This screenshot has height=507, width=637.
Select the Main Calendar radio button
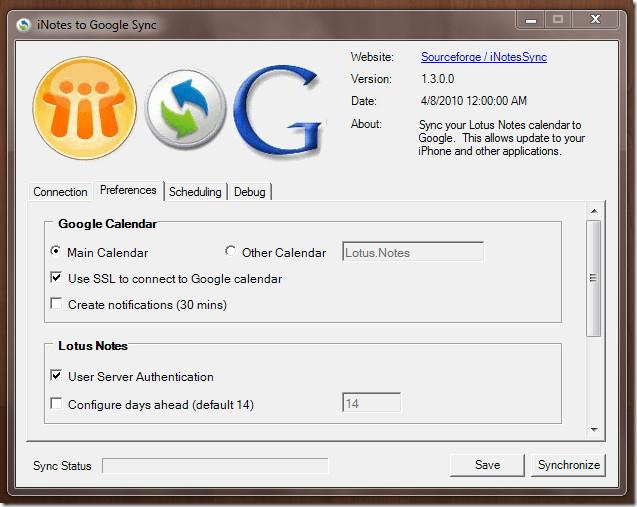(56, 252)
